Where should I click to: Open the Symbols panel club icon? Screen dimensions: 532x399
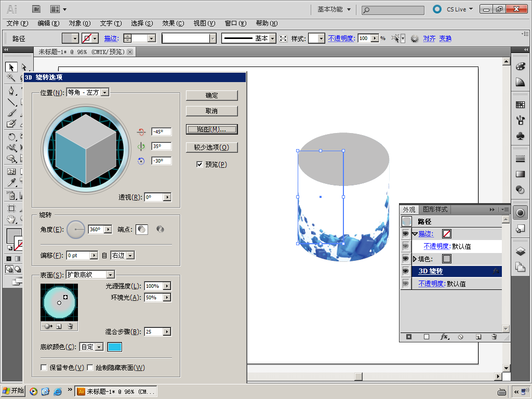click(x=520, y=136)
